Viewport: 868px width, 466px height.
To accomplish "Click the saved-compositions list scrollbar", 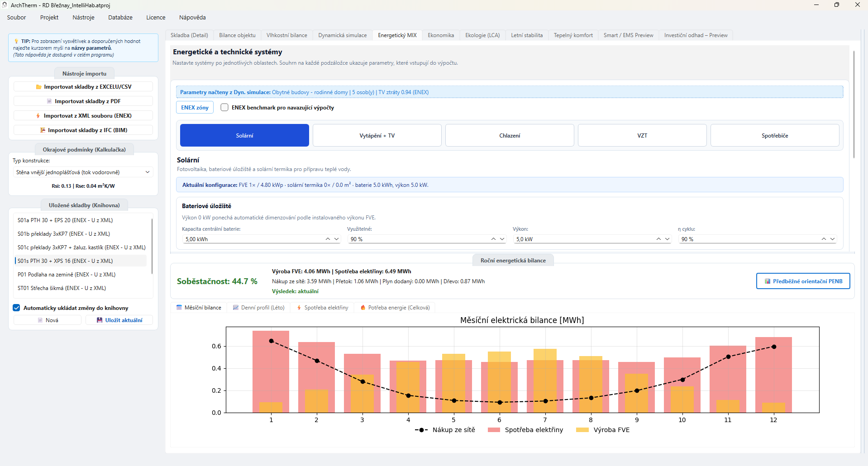I will tap(152, 247).
